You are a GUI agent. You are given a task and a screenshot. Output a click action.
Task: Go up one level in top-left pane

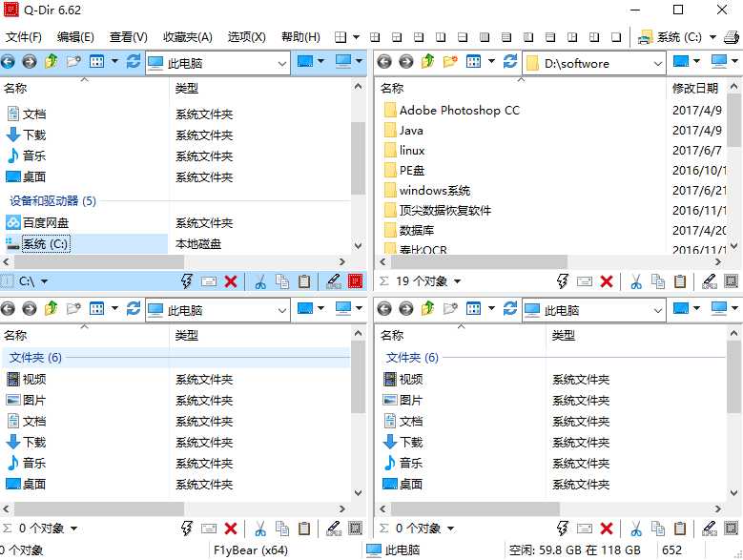pyautogui.click(x=52, y=62)
